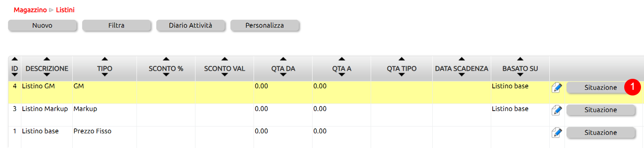The height and width of the screenshot is (148, 644).
Task: Sort DESCRIZIONE column descending arrow
Action: (47, 75)
